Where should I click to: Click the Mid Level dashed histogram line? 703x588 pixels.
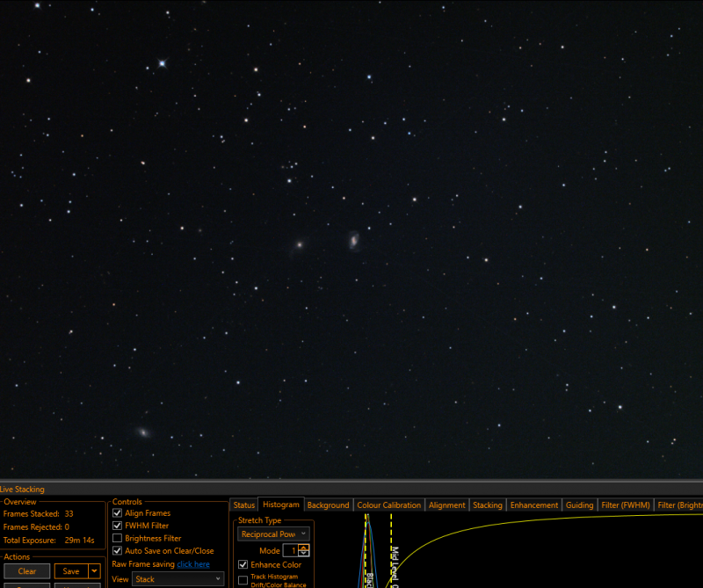pos(391,549)
